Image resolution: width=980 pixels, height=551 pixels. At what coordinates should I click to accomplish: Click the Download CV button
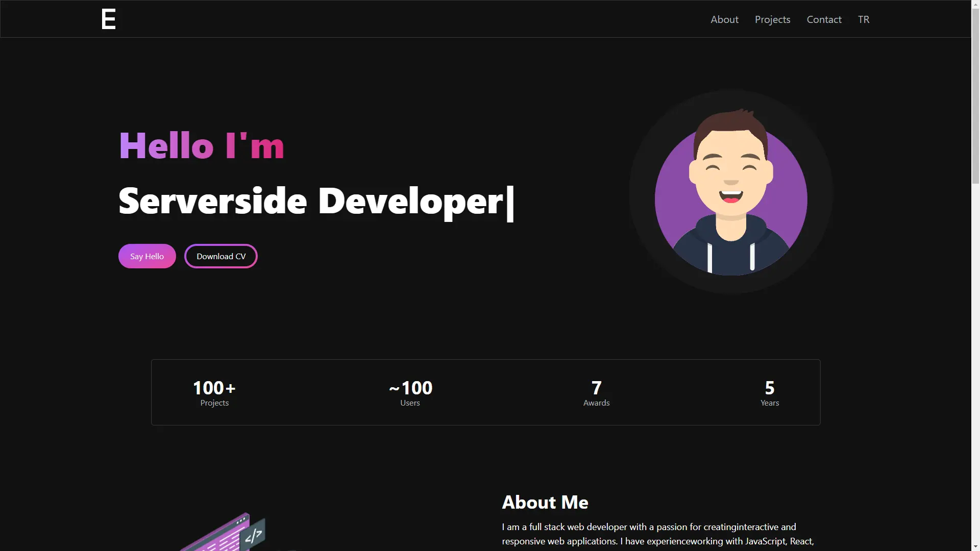[x=221, y=256]
